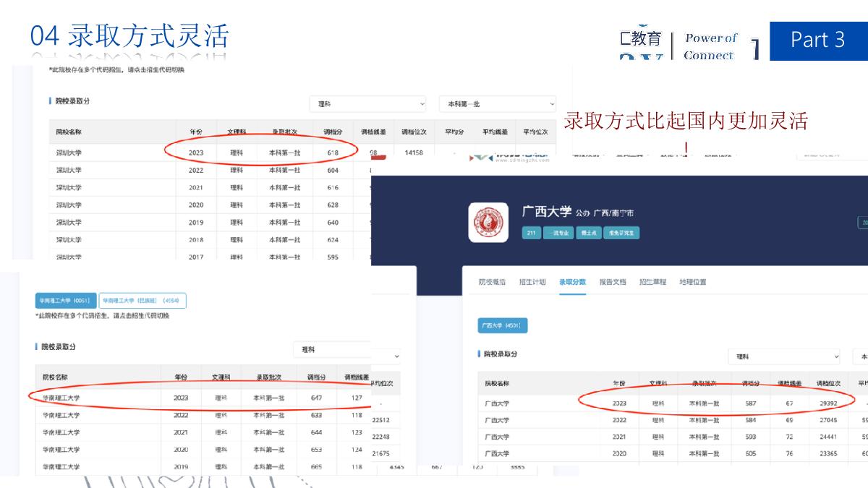
Task: Click the '04 录取方式灵活' slide title
Action: (129, 36)
